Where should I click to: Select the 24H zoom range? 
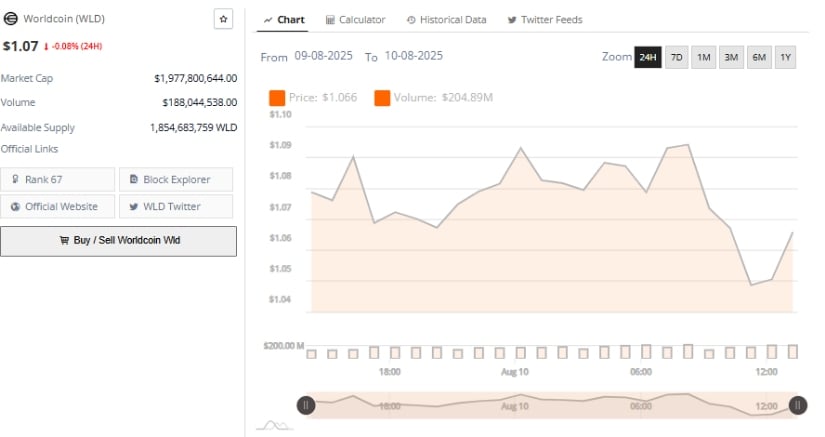pos(648,57)
